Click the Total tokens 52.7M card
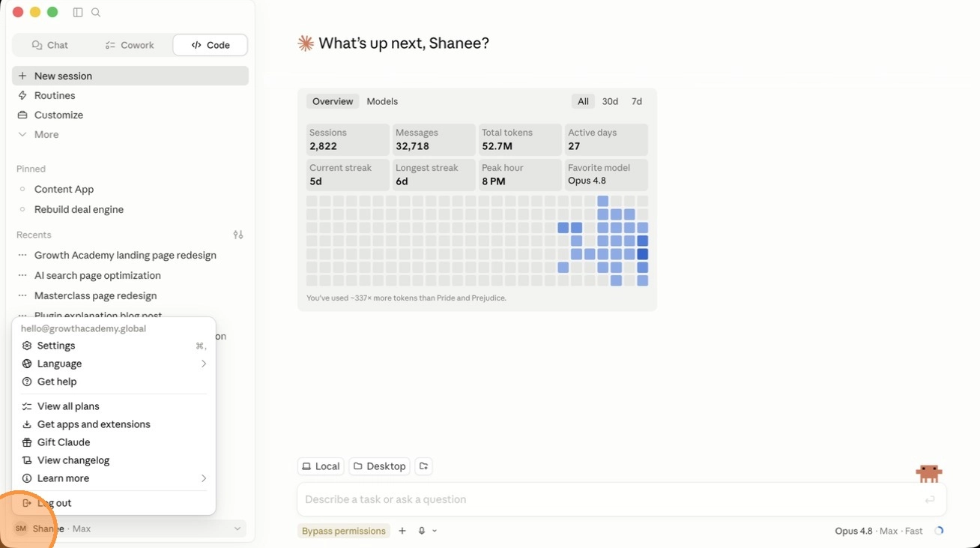The height and width of the screenshot is (548, 980). tap(520, 139)
